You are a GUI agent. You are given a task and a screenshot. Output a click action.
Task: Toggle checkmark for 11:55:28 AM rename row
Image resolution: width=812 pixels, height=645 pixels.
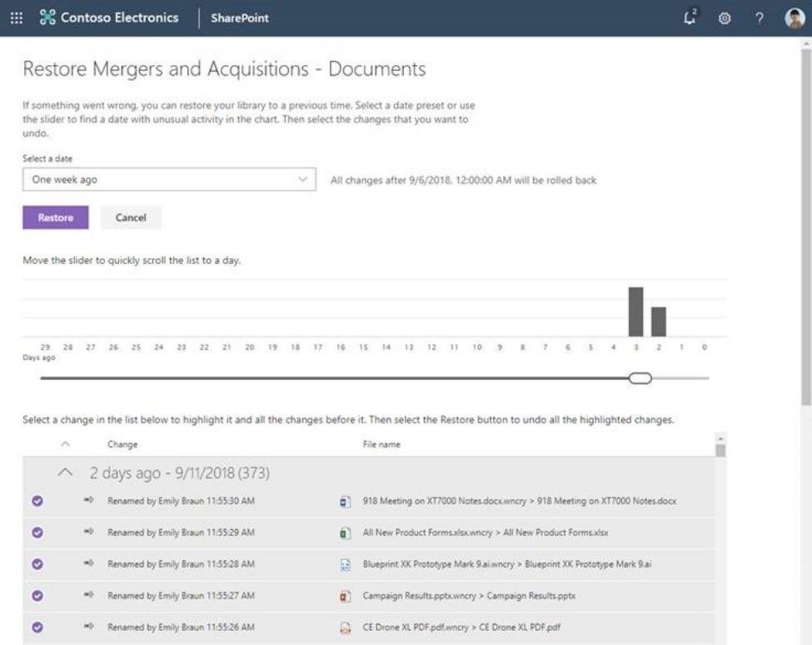pyautogui.click(x=37, y=564)
